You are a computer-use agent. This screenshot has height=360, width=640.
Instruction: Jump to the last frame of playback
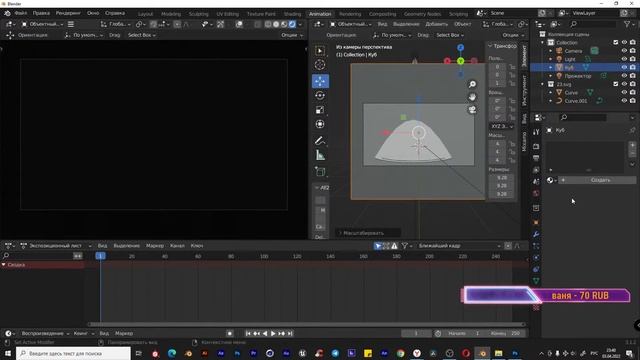tap(290, 333)
